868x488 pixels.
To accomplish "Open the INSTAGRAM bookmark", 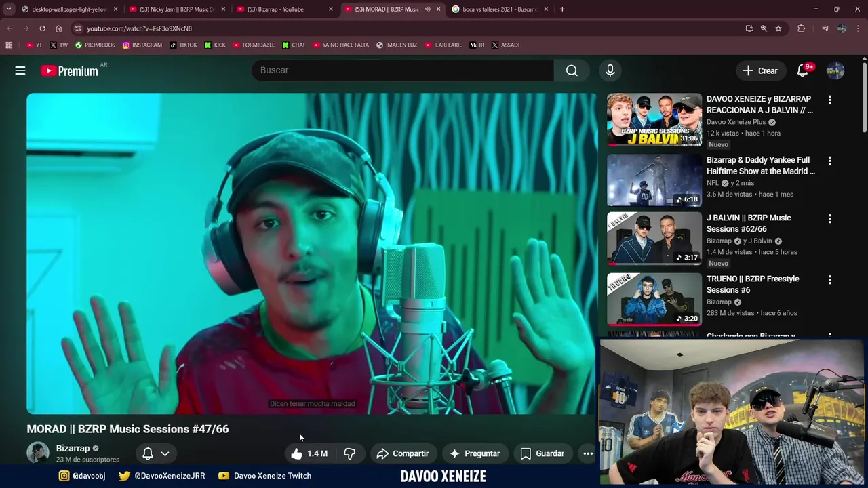I will (x=142, y=45).
